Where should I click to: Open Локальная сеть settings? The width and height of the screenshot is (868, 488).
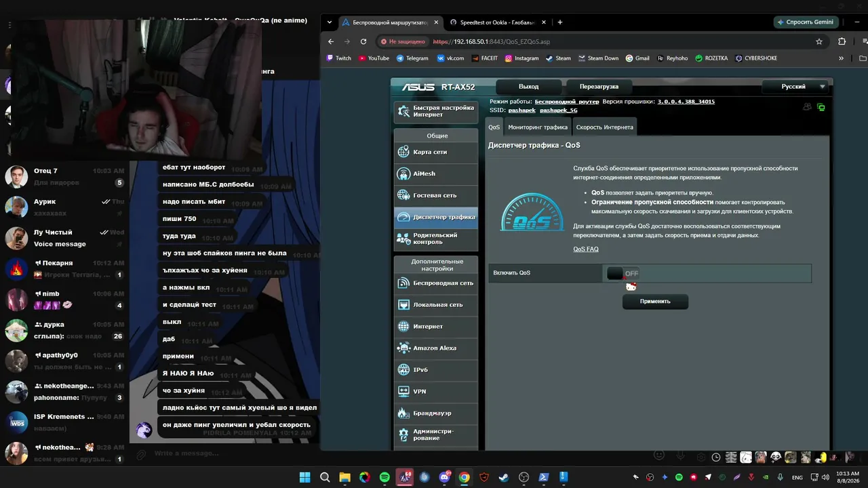(435, 304)
